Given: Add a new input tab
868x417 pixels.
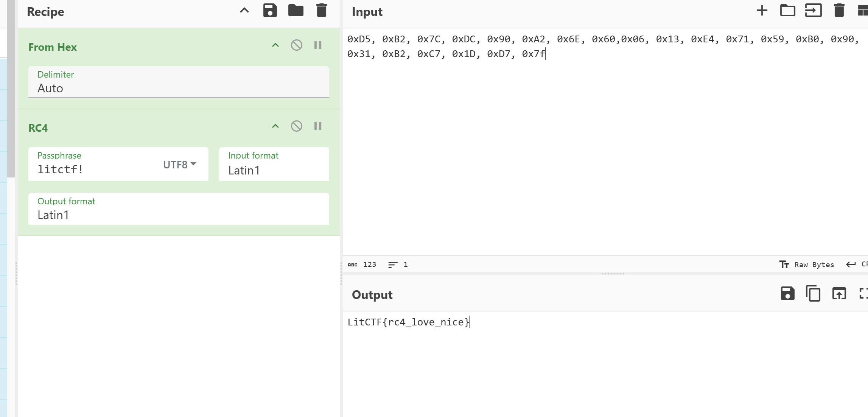Looking at the screenshot, I should click(762, 11).
